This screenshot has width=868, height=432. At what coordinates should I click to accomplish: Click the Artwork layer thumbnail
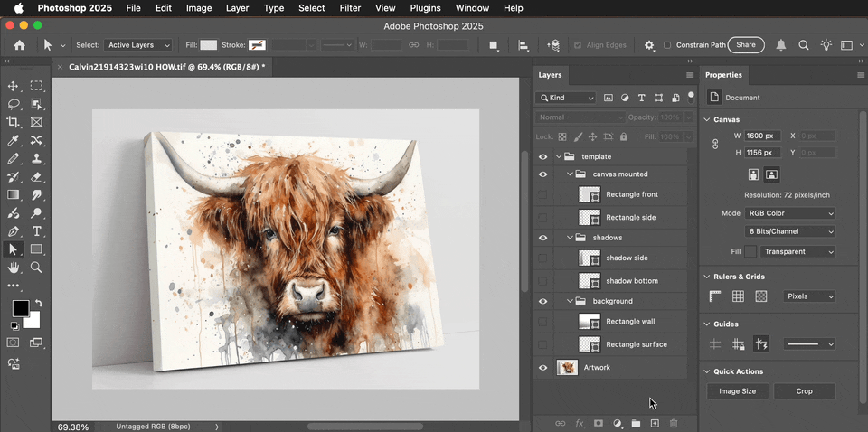567,367
